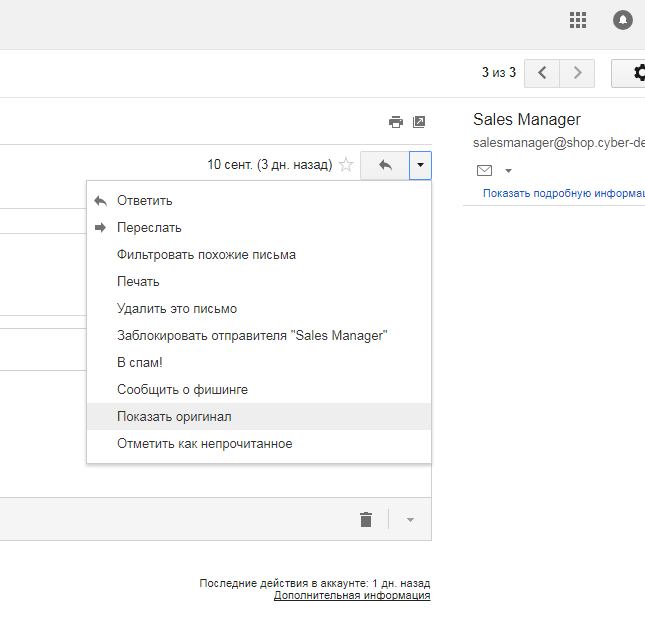Screen dimensions: 645x623
Task: Choose "Отметить как непрочитанное" entry
Action: click(204, 443)
